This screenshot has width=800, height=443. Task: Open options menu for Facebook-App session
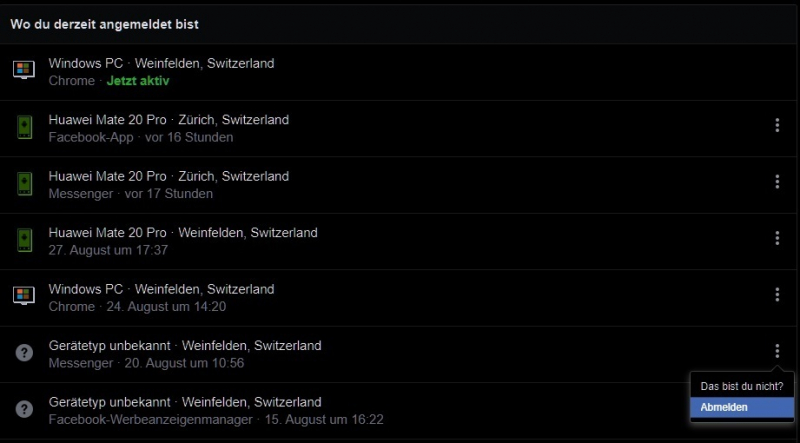click(x=777, y=126)
